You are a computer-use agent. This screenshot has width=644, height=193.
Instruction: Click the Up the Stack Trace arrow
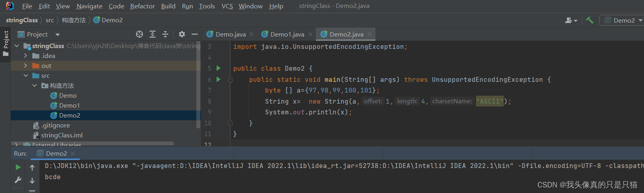click(x=32, y=167)
